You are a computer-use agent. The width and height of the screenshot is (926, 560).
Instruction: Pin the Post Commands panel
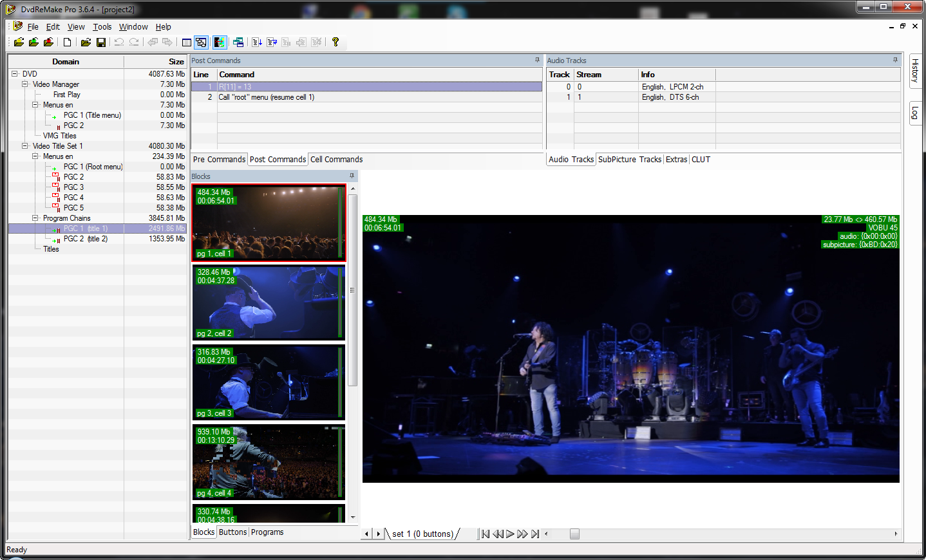tap(537, 60)
